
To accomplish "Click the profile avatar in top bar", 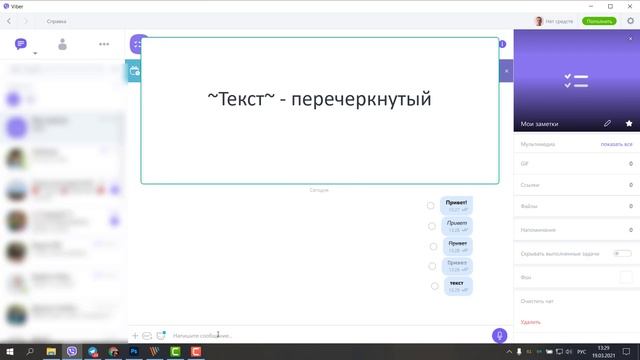I will (x=539, y=21).
